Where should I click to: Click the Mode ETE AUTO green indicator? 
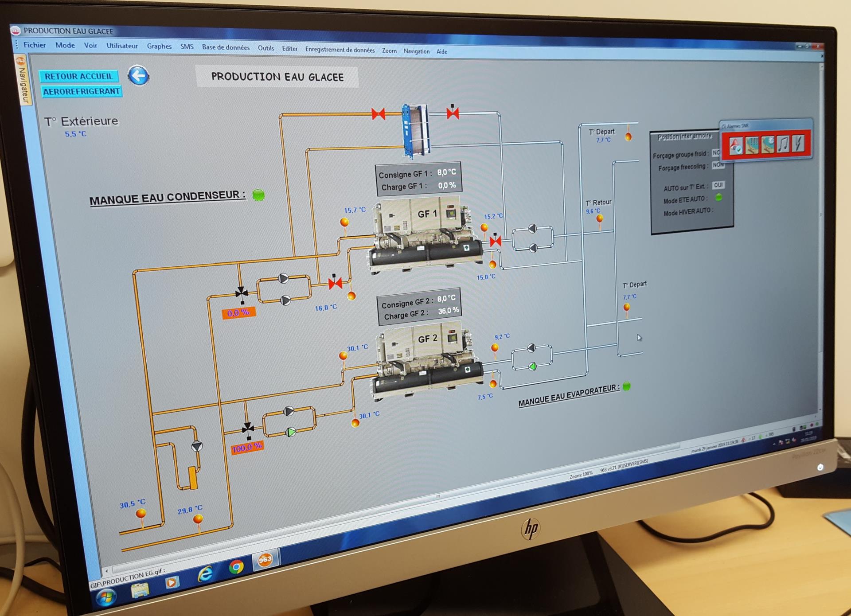click(x=718, y=197)
